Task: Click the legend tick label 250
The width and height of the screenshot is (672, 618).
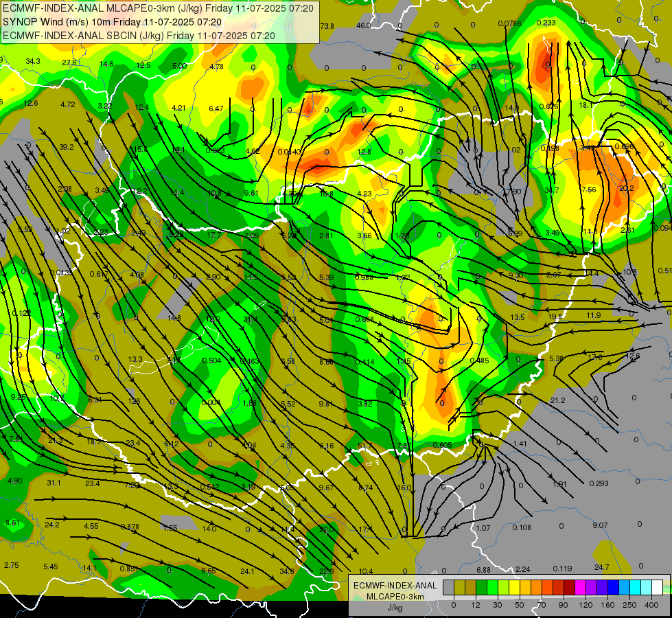Action: (x=629, y=605)
